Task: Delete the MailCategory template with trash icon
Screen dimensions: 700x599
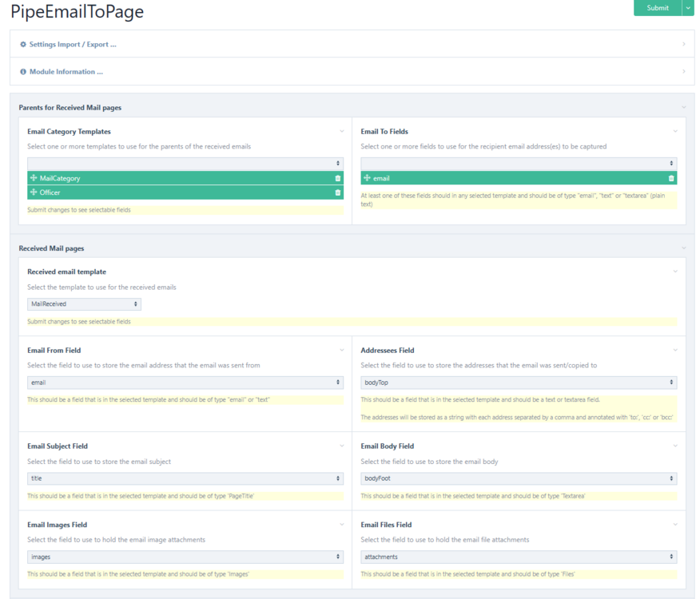Action: click(x=337, y=178)
